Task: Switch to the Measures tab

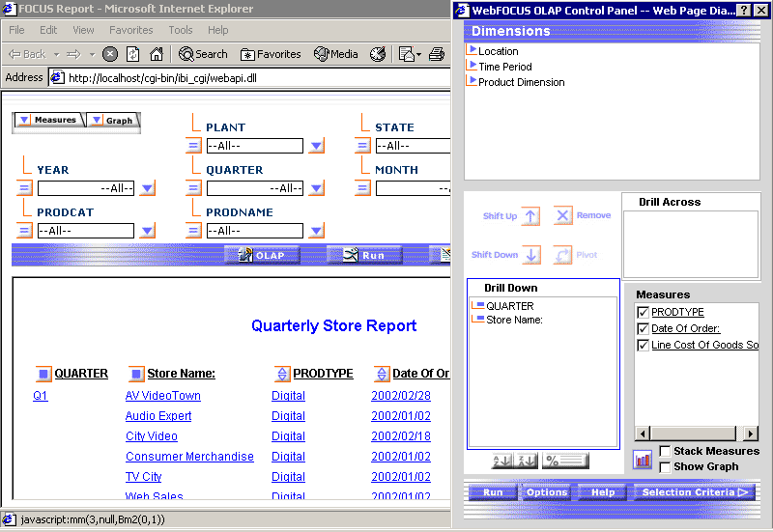Action: click(48, 120)
